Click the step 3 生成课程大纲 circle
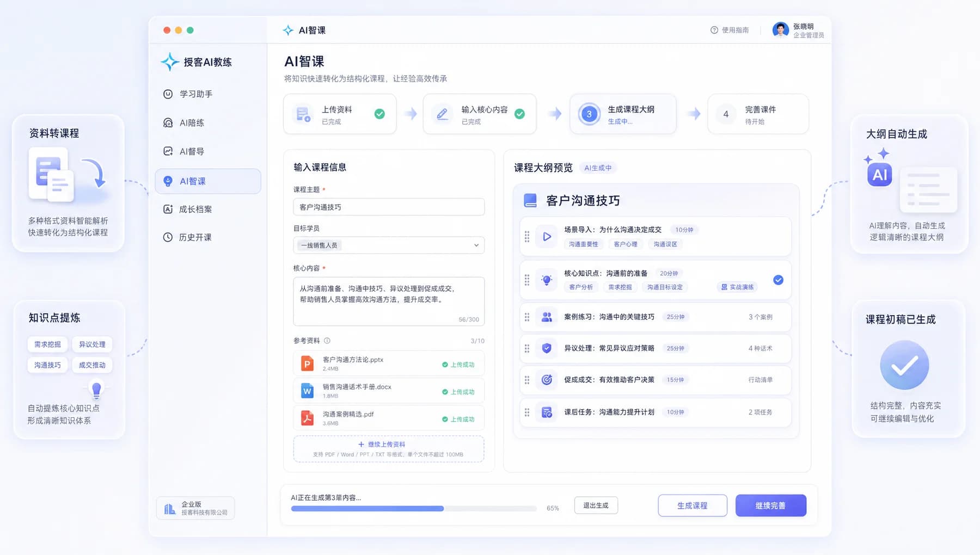This screenshot has width=980, height=555. (589, 114)
